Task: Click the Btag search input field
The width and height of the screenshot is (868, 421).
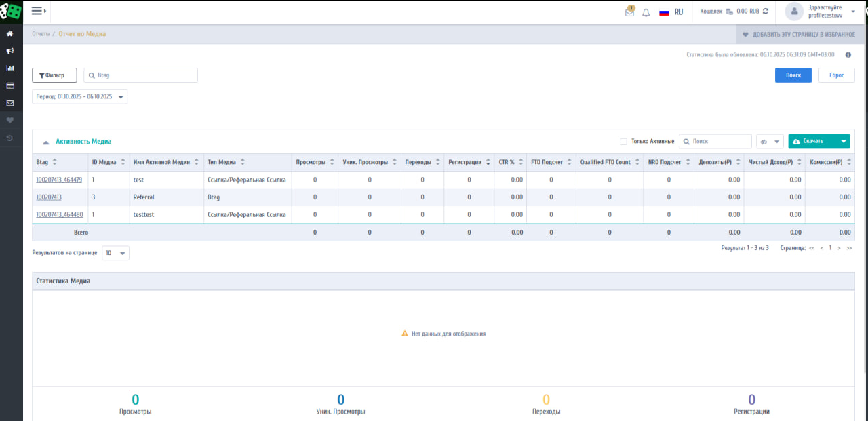Action: [x=141, y=75]
